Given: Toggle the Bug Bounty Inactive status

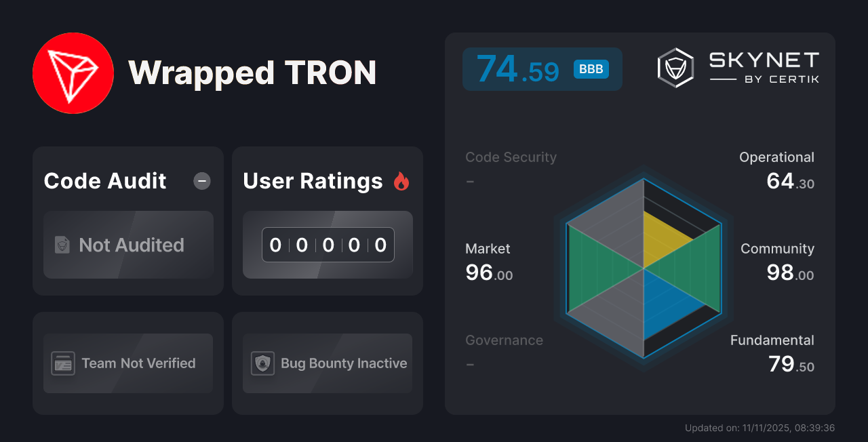Looking at the screenshot, I should (x=328, y=363).
